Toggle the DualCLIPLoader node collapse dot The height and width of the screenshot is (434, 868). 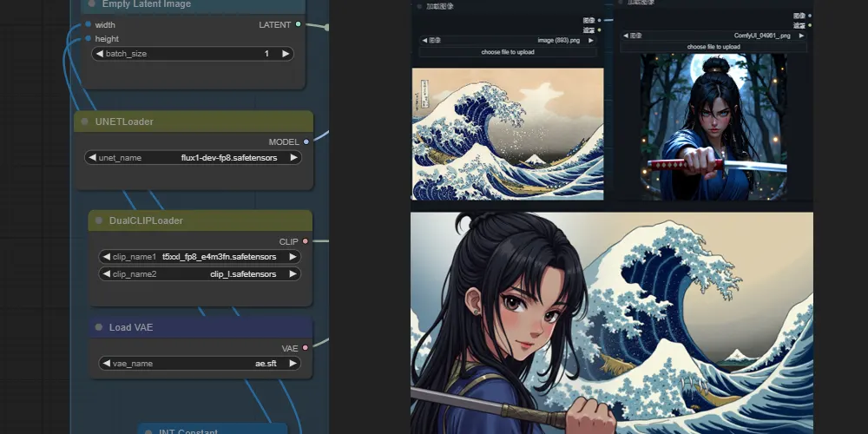point(99,220)
